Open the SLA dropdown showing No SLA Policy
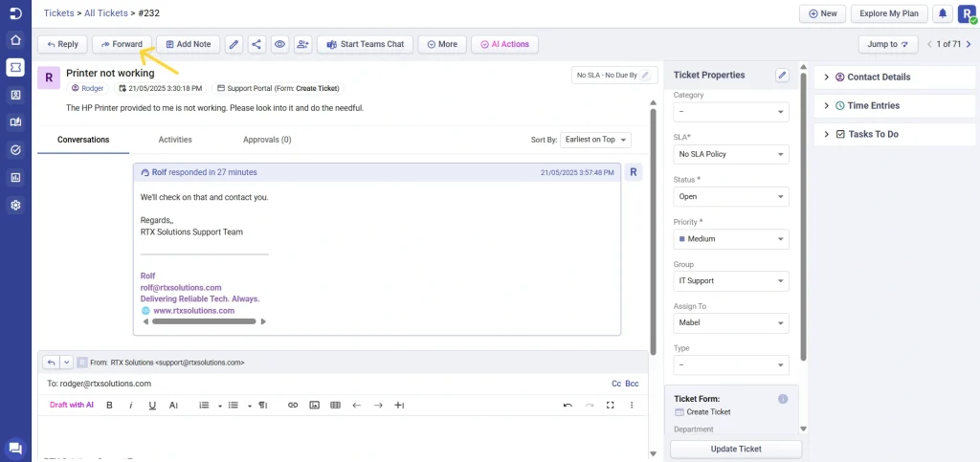Image resolution: width=980 pixels, height=462 pixels. click(x=730, y=154)
